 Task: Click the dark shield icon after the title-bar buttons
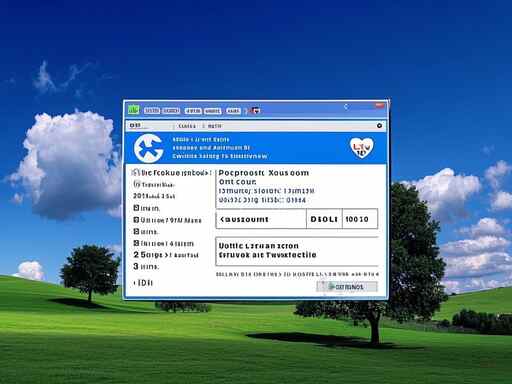(255, 110)
